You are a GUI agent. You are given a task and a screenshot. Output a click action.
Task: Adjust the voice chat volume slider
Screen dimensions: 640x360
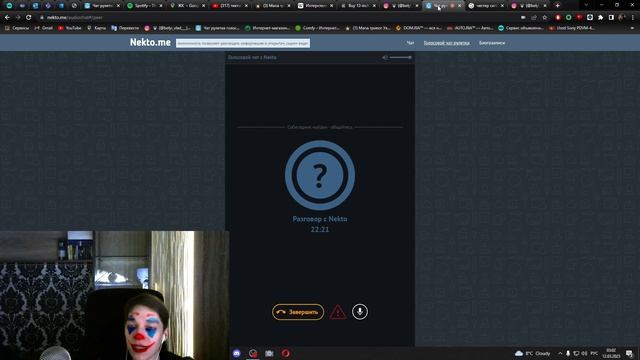(400, 58)
